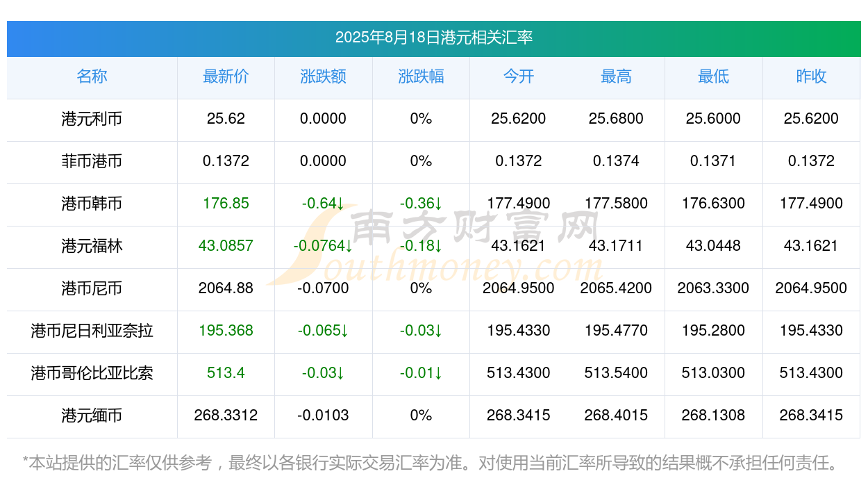The height and width of the screenshot is (485, 868).
Task: Select the 港币尼日利亚奈拉 row name
Action: (x=92, y=331)
